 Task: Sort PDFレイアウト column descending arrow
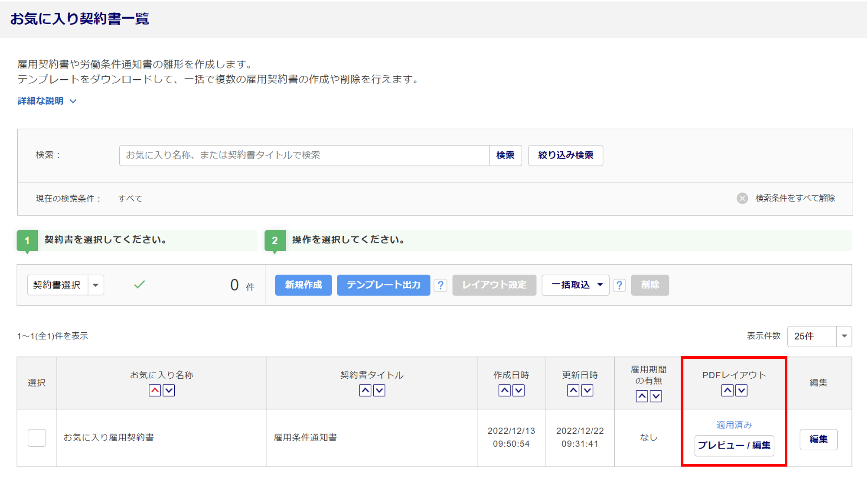[741, 390]
